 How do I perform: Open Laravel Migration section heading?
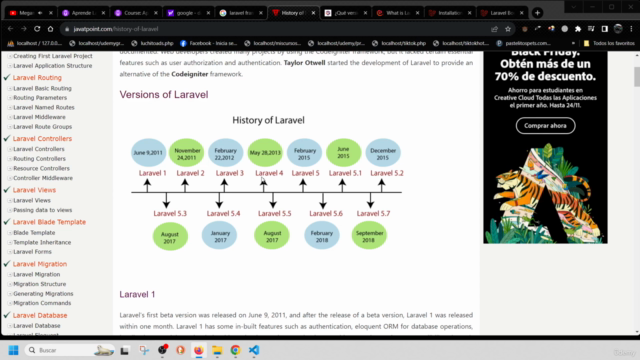coord(40,264)
